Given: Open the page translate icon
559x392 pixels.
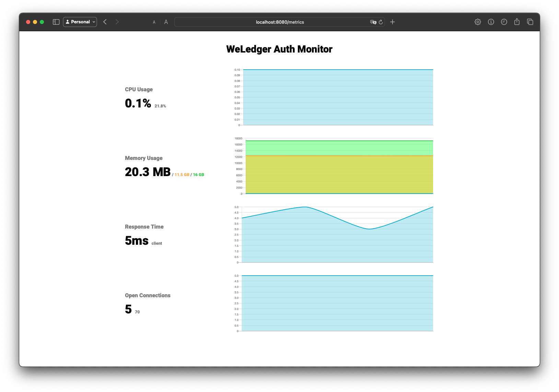Looking at the screenshot, I should (x=373, y=22).
